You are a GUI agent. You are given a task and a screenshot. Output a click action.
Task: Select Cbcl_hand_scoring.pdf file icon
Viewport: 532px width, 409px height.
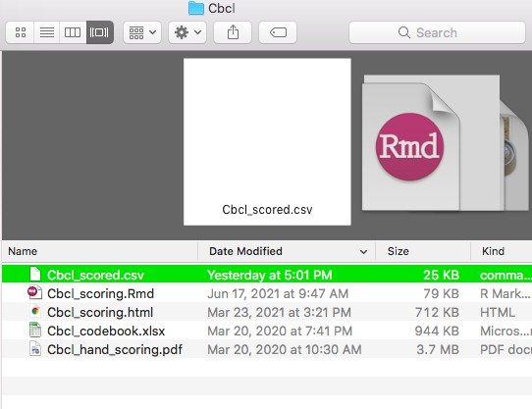pyautogui.click(x=35, y=349)
